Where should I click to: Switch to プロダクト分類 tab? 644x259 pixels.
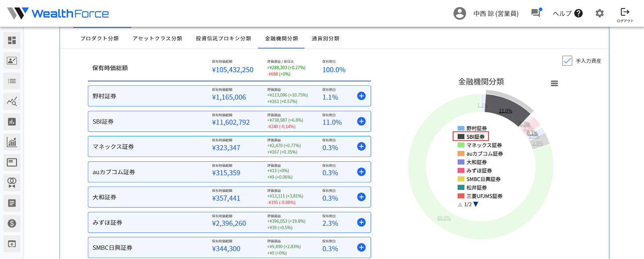click(x=99, y=39)
